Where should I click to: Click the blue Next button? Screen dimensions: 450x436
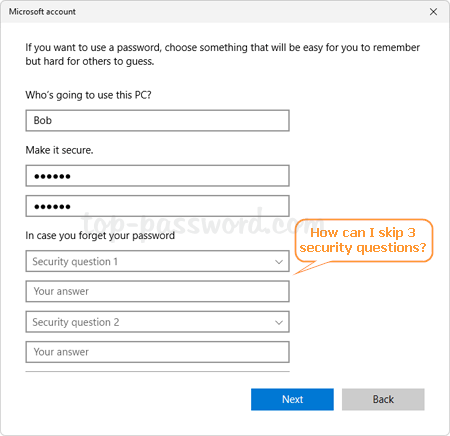pos(292,399)
